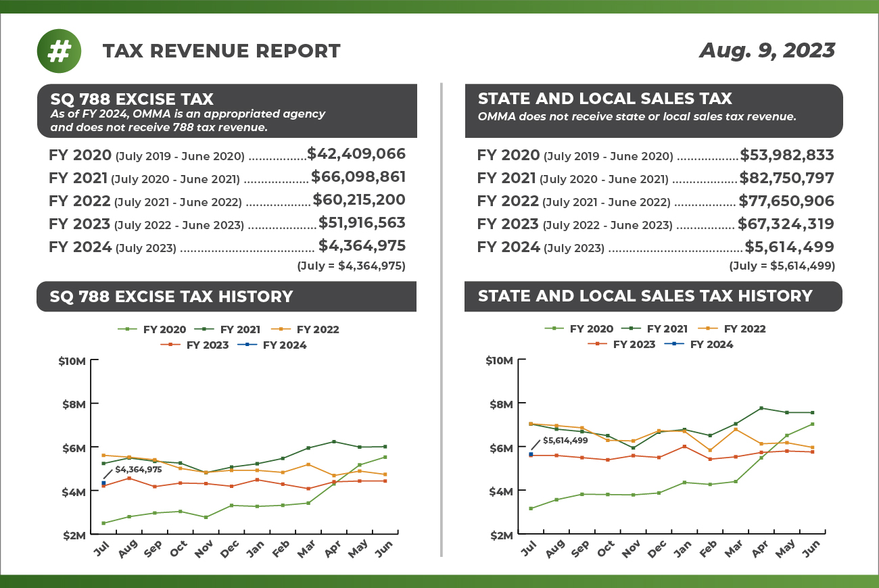Toggle FY 2021 series in sales tax legend

[x=667, y=328]
